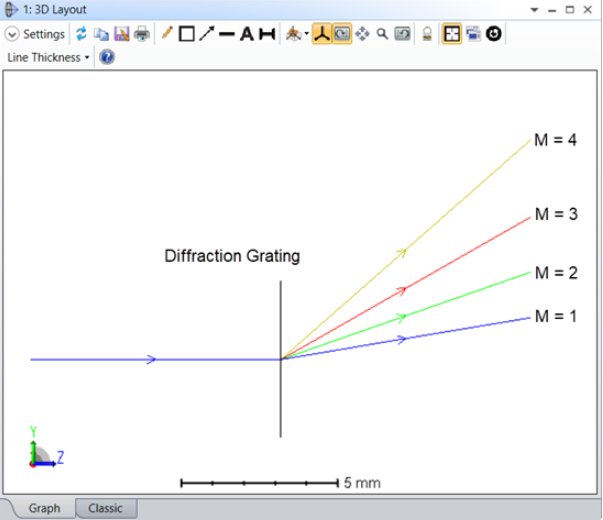Toggle the highlighted fit-to-window button
This screenshot has height=520, width=603.
452,34
